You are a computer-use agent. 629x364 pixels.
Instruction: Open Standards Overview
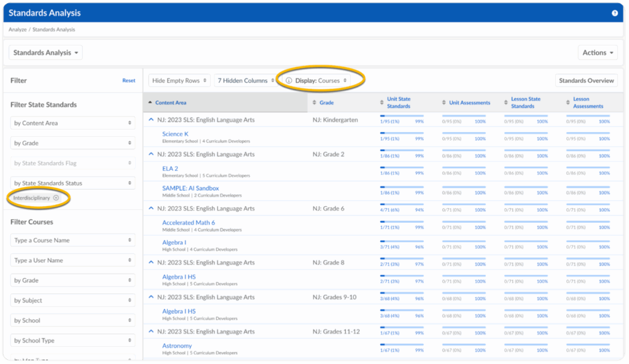(x=586, y=80)
